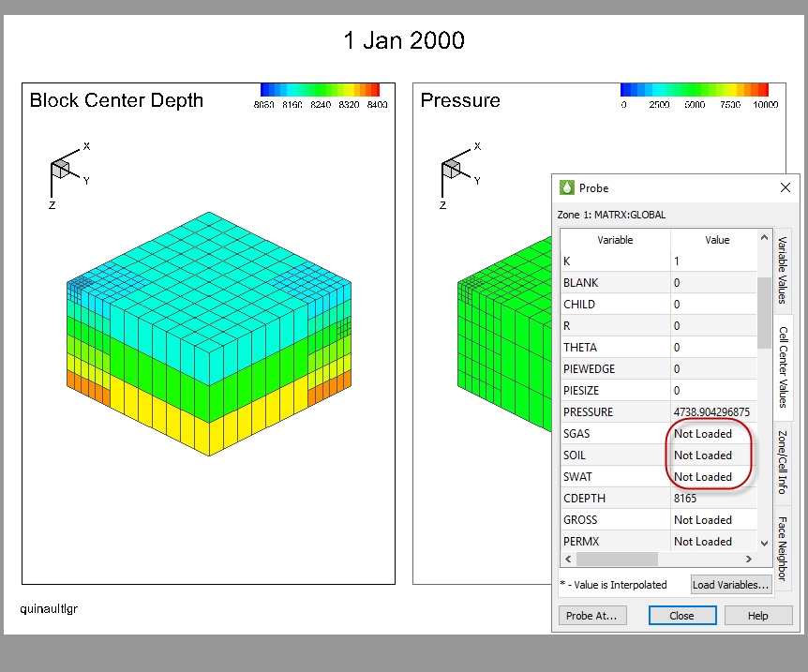The height and width of the screenshot is (672, 808).
Task: Click the Probe dialog droplet icon
Action: (x=566, y=187)
